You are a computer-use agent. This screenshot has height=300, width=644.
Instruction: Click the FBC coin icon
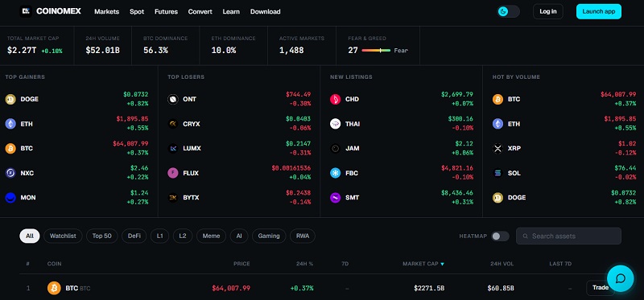[x=335, y=173]
